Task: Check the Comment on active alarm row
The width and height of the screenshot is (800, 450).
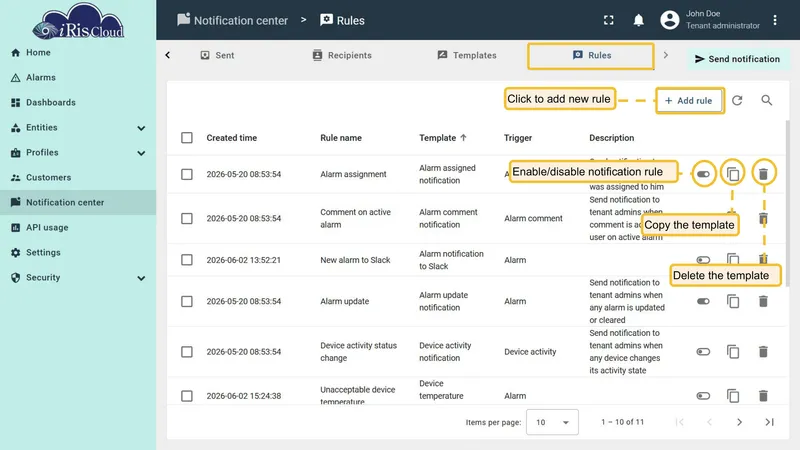Action: pyautogui.click(x=187, y=218)
